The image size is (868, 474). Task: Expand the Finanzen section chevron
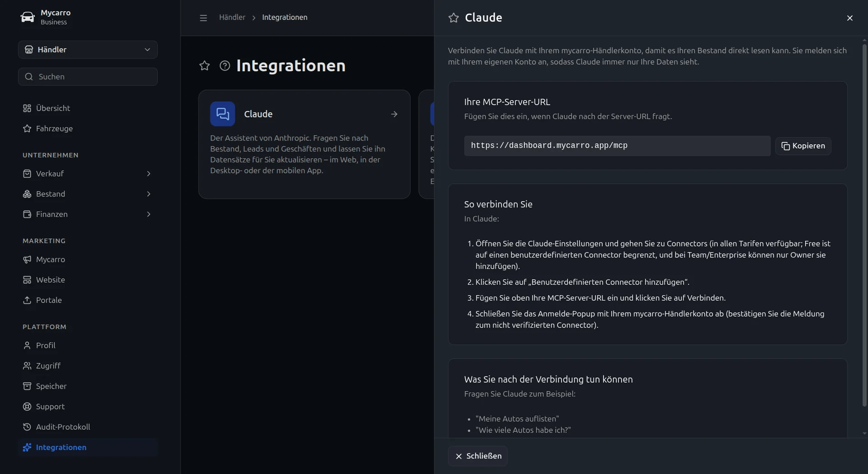149,215
